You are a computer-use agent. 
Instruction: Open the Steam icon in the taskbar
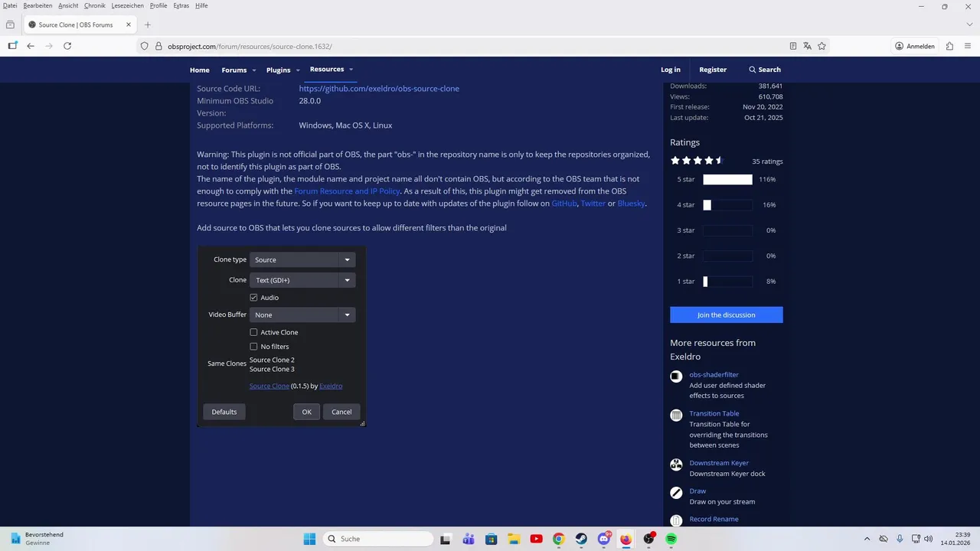(x=581, y=539)
